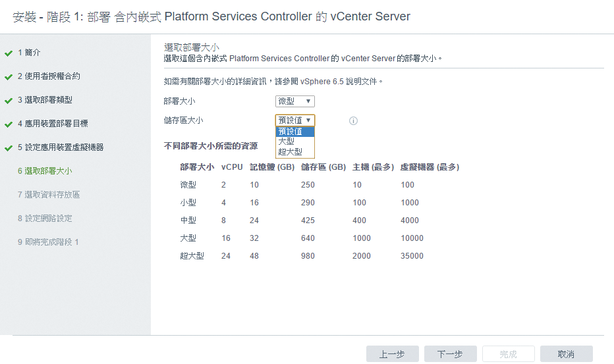
Task: Click the checkmark beside 4 應用裝置部署目標
Action: pyautogui.click(x=9, y=124)
